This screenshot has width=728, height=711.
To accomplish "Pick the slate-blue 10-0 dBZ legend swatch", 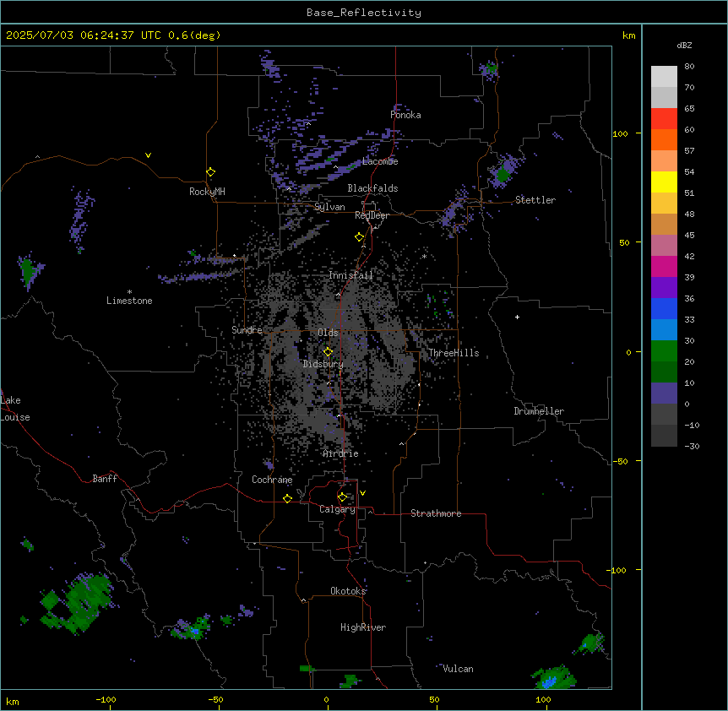I will click(x=664, y=393).
